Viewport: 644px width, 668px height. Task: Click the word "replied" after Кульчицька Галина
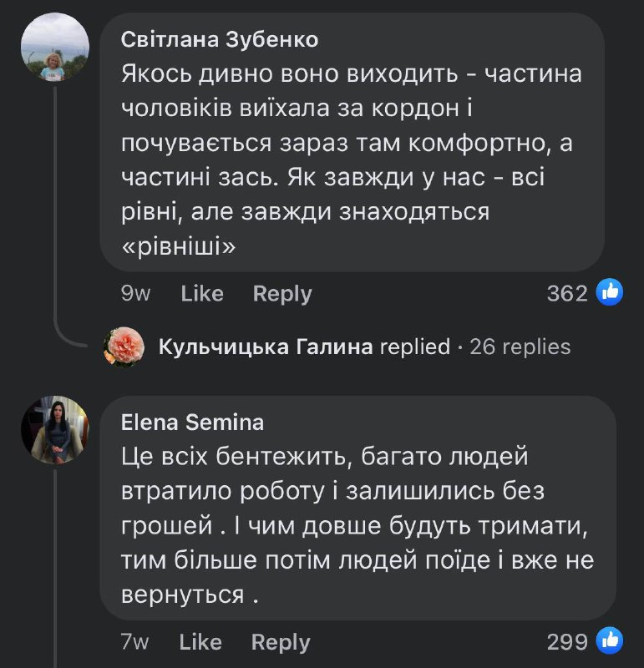pyautogui.click(x=415, y=347)
